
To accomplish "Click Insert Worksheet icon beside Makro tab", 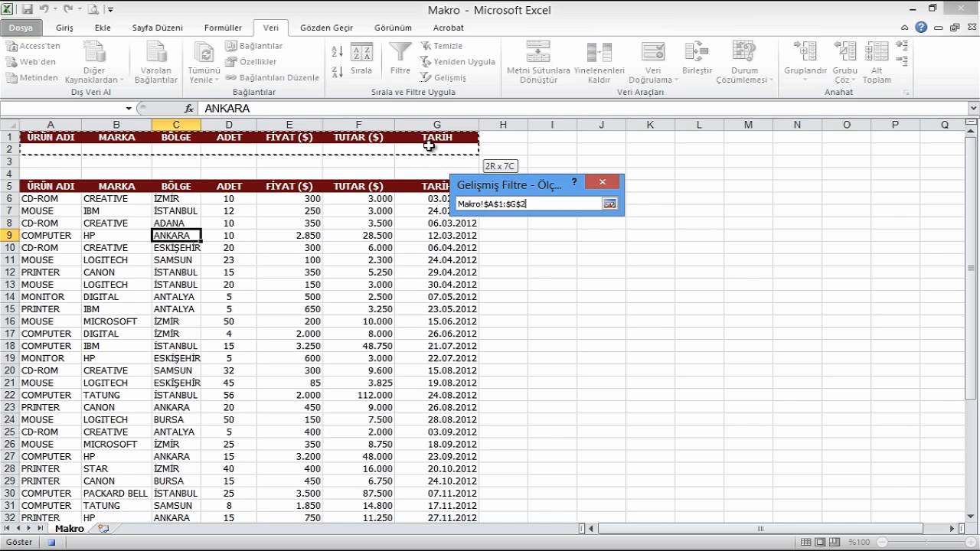I will [103, 529].
